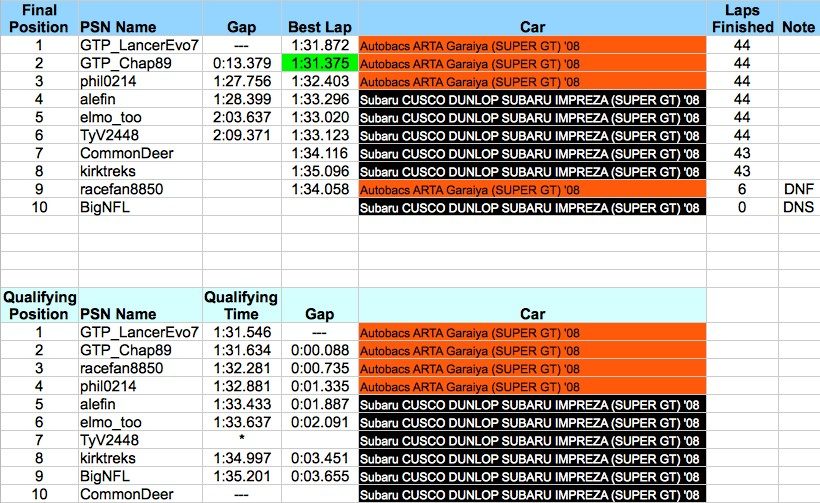This screenshot has height=503, width=820.
Task: Click the asterisk cell in TyV2448 qualifying row
Action: 242,440
